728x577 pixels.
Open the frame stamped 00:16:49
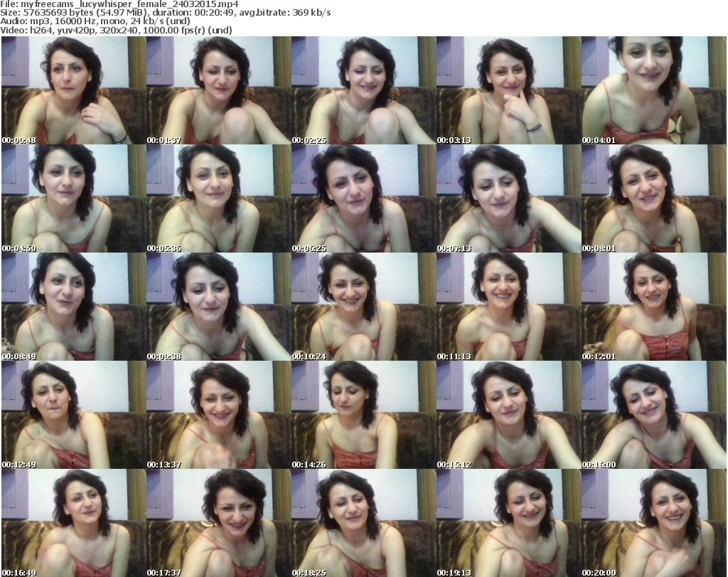tap(74, 523)
